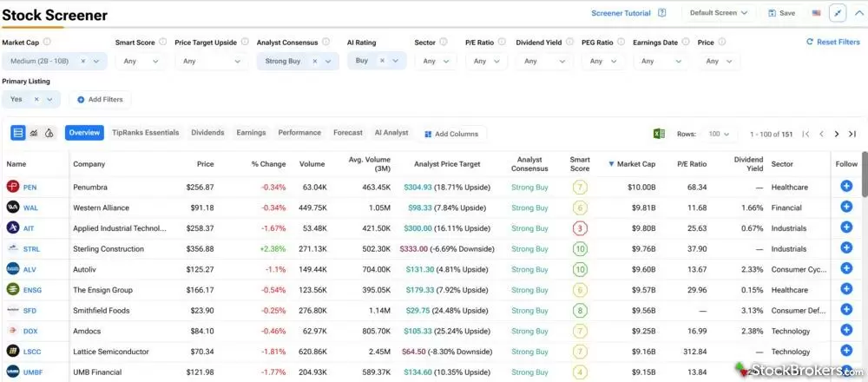
Task: Click info icon beside Smart Score filter label
Action: pos(163,42)
